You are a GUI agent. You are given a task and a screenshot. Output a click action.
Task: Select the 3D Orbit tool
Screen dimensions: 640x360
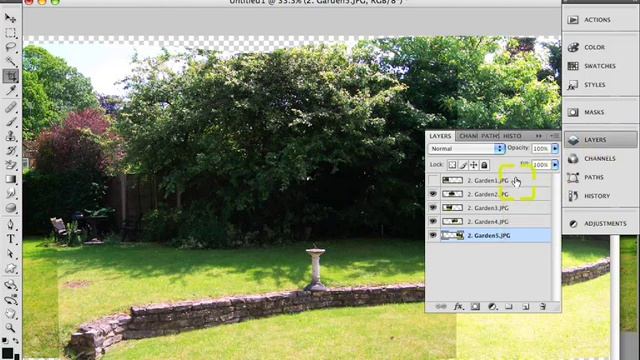(x=11, y=299)
